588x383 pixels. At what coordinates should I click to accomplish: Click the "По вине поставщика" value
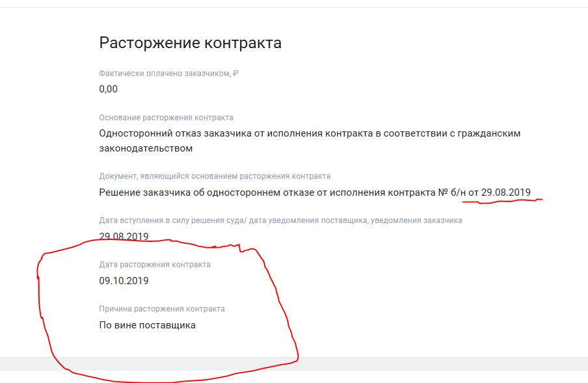coord(147,325)
